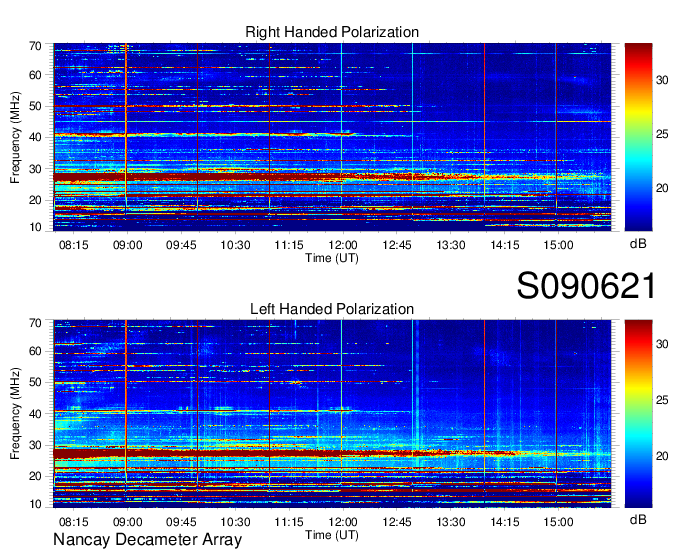Click the top spectrogram's color scale bar
680x552 pixels.
point(638,137)
